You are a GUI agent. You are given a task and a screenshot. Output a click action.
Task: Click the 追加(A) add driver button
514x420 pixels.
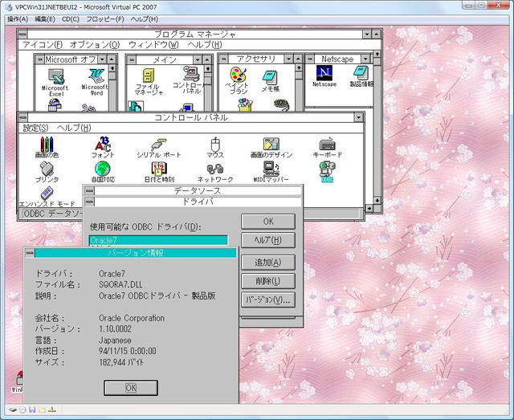[x=268, y=263]
